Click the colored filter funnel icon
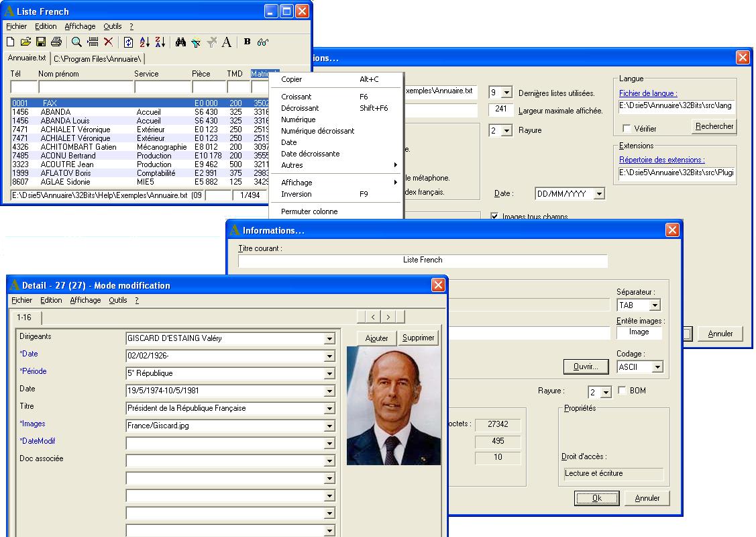The image size is (756, 537). tap(196, 42)
